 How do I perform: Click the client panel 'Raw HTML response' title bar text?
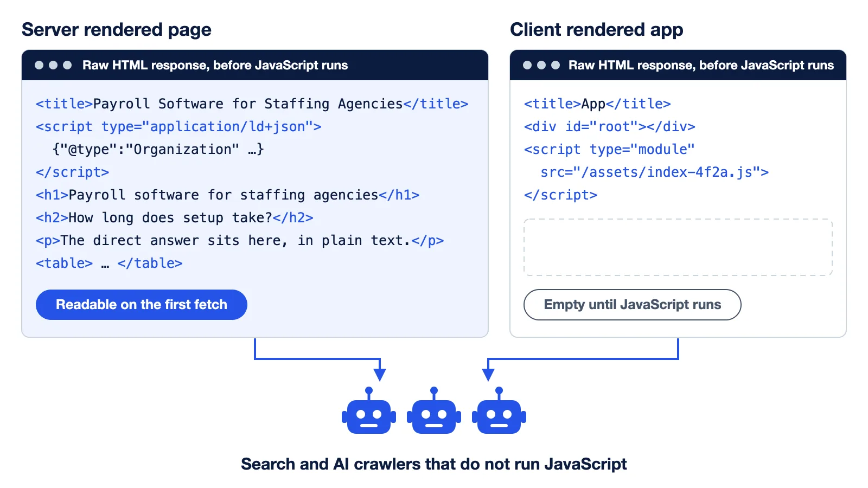pos(701,65)
